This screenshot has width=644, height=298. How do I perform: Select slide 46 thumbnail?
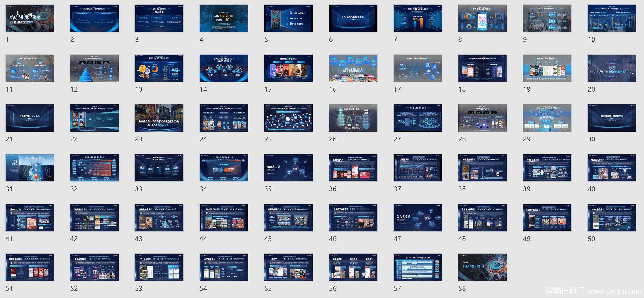pyautogui.click(x=353, y=218)
